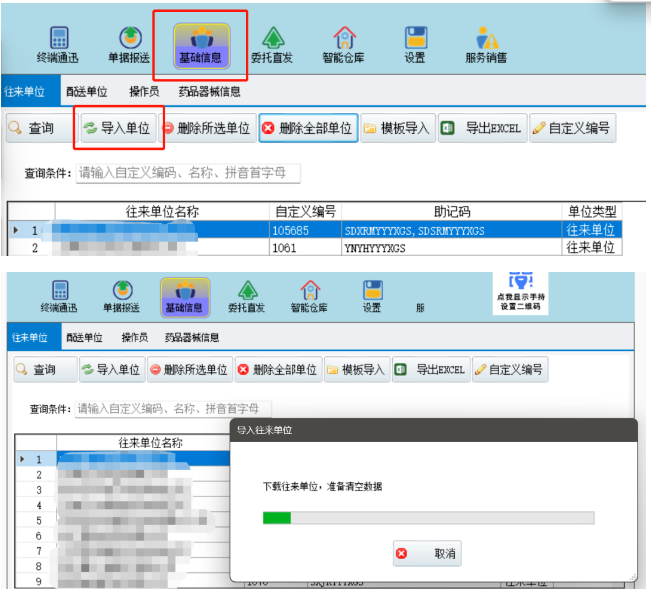Viewport: 651px width, 597px height.
Task: Open 智能仓库 icon in the upper screenshot
Action: click(344, 45)
